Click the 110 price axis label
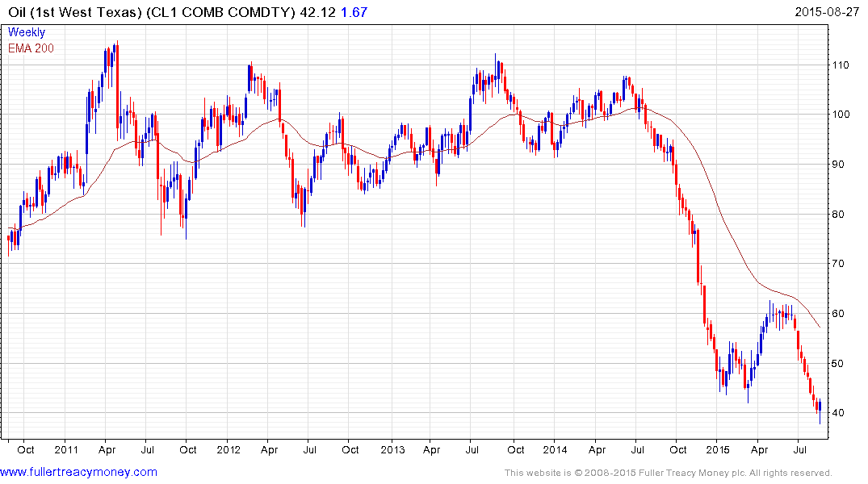 (841, 65)
